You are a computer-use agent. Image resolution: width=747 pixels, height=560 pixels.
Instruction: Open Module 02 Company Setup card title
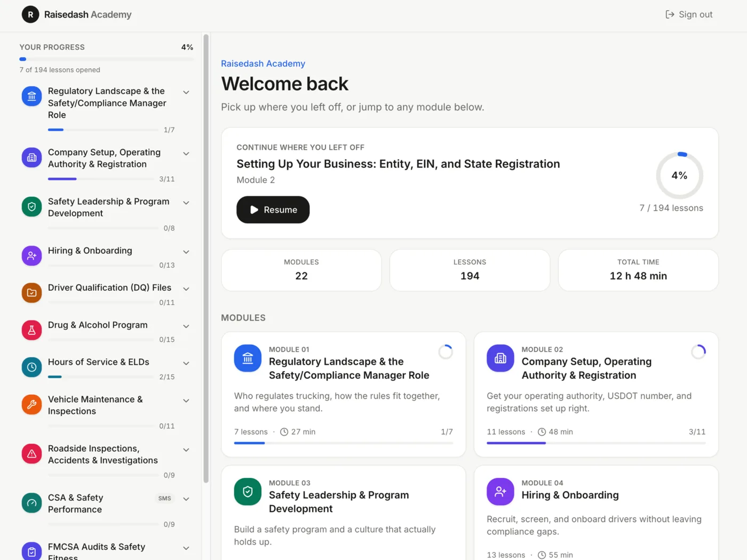coord(586,369)
